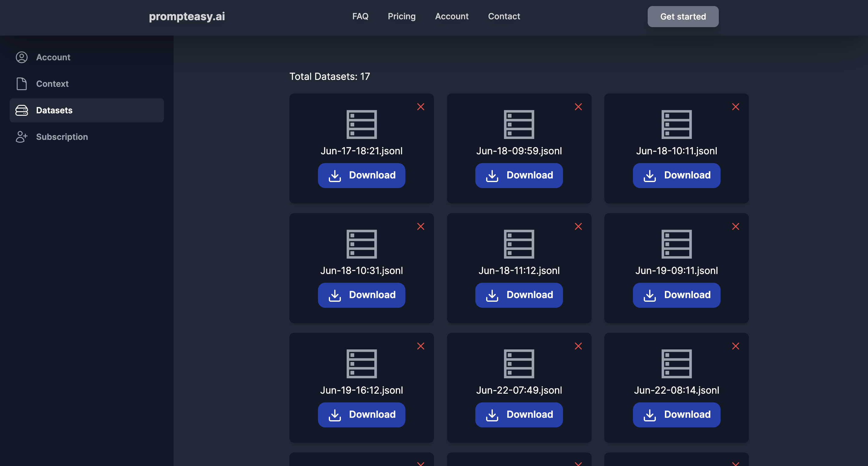Click the Get started button
Viewport: 868px width, 466px height.
683,17
